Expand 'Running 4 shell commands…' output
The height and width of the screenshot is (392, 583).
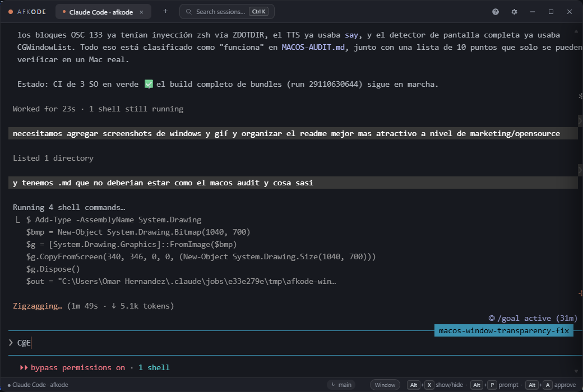click(x=69, y=207)
